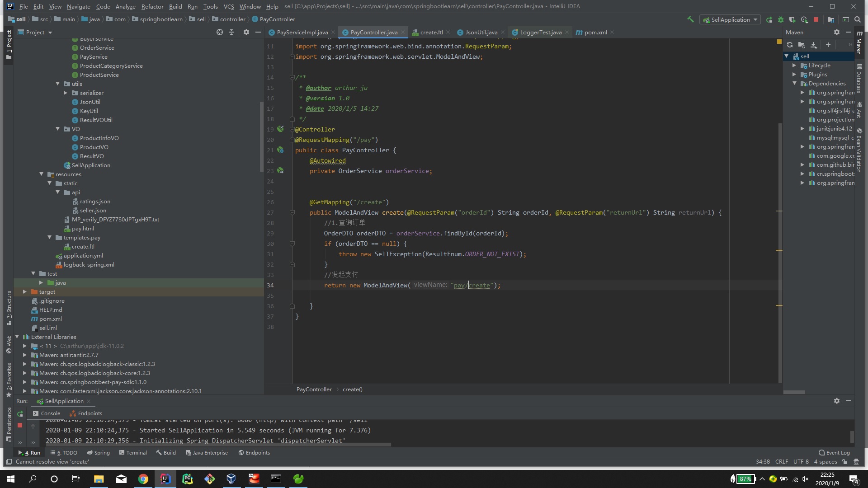This screenshot has height=488, width=868.
Task: Open the VCS menu
Action: pos(229,6)
